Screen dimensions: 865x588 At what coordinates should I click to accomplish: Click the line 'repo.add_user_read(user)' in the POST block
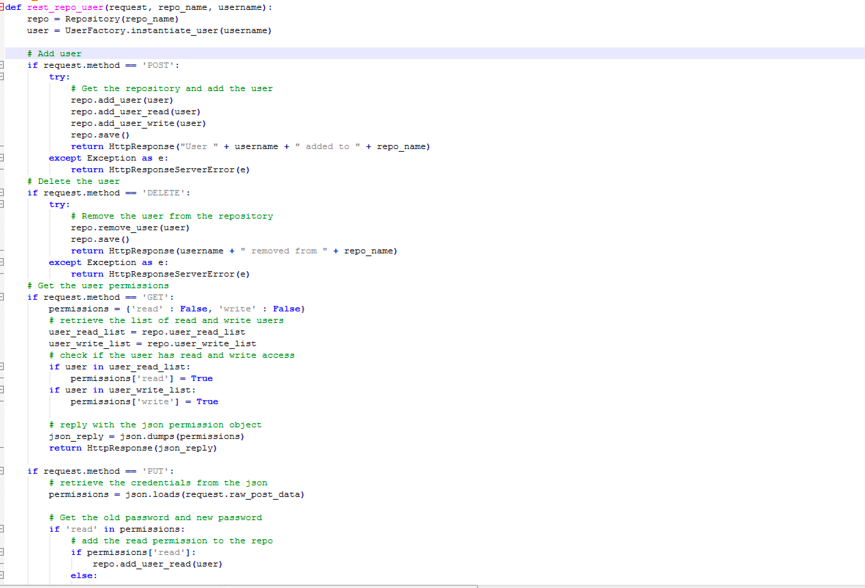136,111
